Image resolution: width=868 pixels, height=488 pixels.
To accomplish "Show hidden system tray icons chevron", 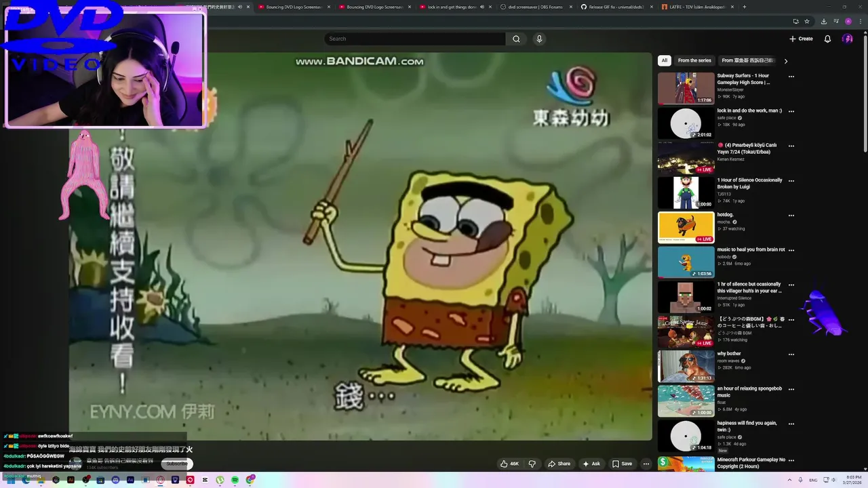I will point(789,480).
